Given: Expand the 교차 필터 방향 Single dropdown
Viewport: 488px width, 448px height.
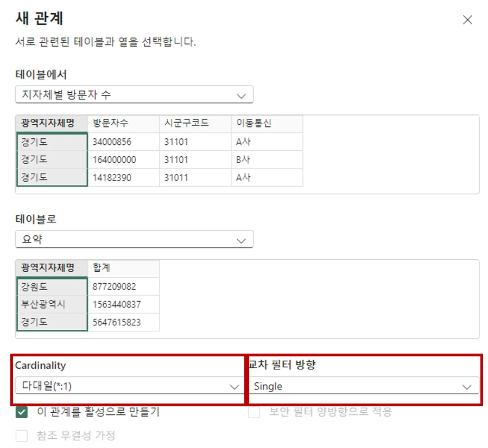Looking at the screenshot, I should [364, 386].
